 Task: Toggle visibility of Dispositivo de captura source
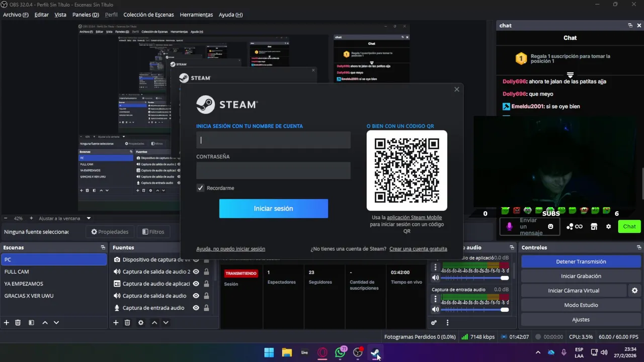tap(196, 259)
